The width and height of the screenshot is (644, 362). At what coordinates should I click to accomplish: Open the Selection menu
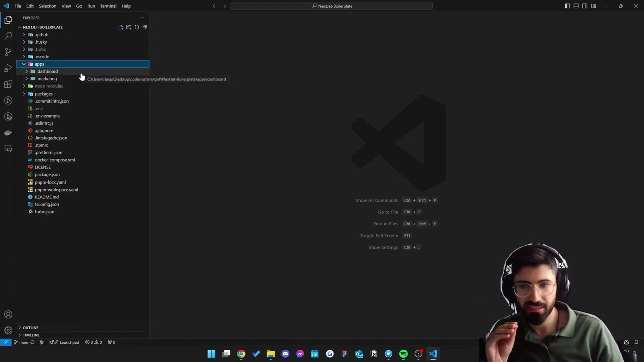(x=47, y=6)
